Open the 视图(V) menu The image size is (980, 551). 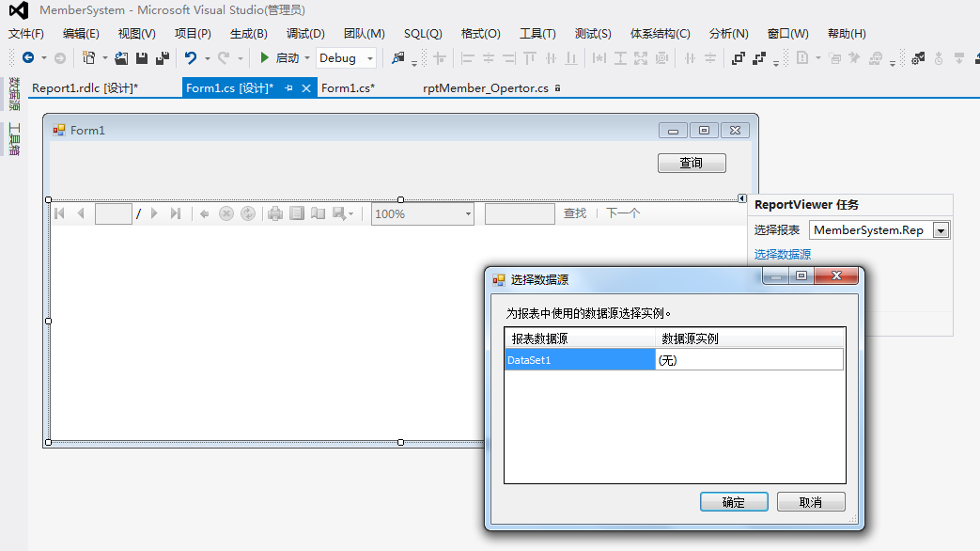(x=136, y=34)
